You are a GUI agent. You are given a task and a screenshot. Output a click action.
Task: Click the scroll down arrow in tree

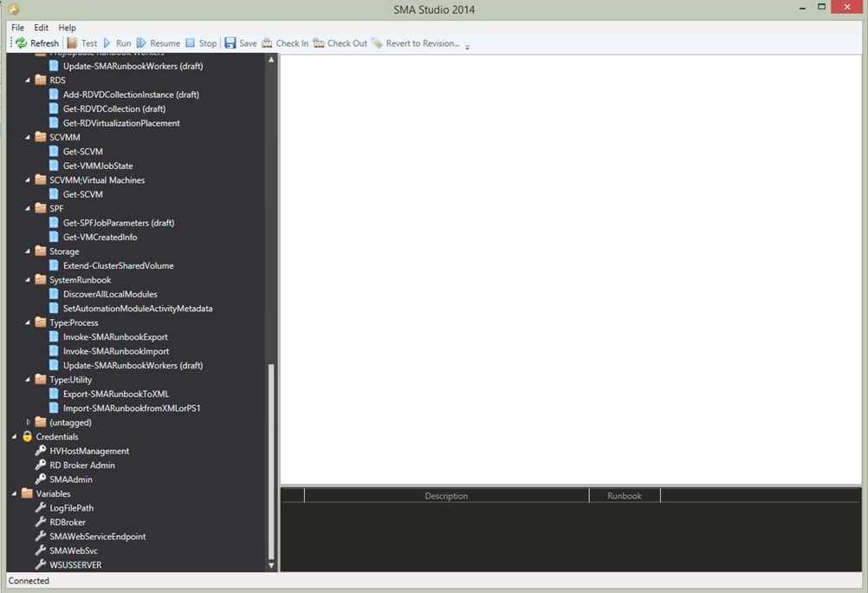tap(271, 565)
